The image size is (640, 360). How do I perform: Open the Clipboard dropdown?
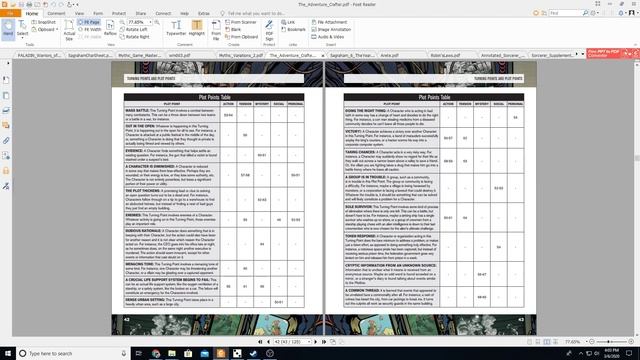[45, 29]
